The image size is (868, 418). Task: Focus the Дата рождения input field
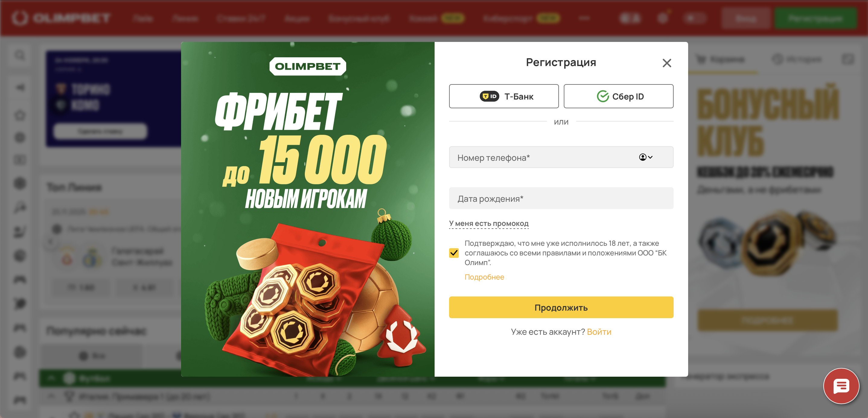click(x=561, y=198)
